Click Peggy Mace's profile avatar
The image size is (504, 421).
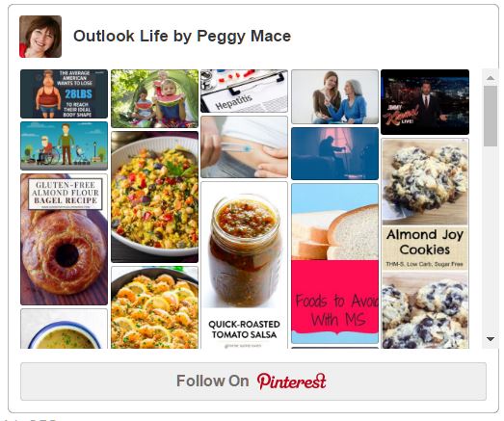tap(40, 37)
